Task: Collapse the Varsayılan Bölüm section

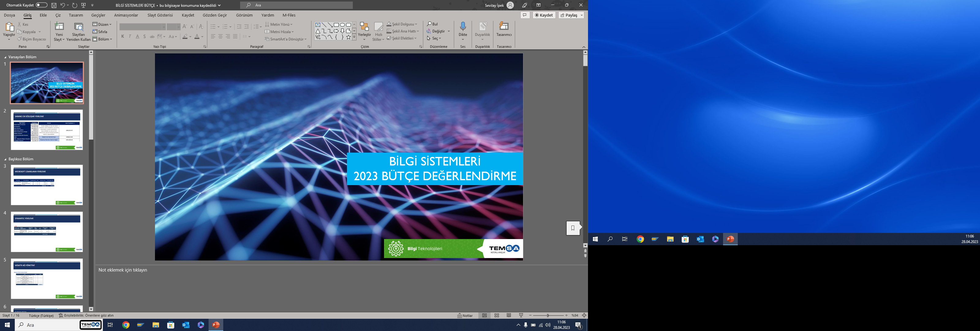Action: (x=5, y=57)
